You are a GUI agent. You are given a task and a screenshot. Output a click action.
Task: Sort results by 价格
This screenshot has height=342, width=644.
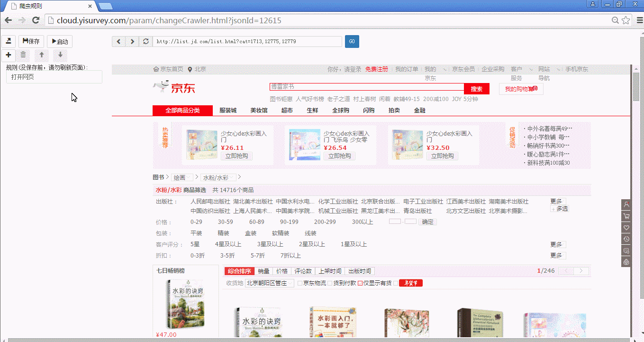coord(282,271)
